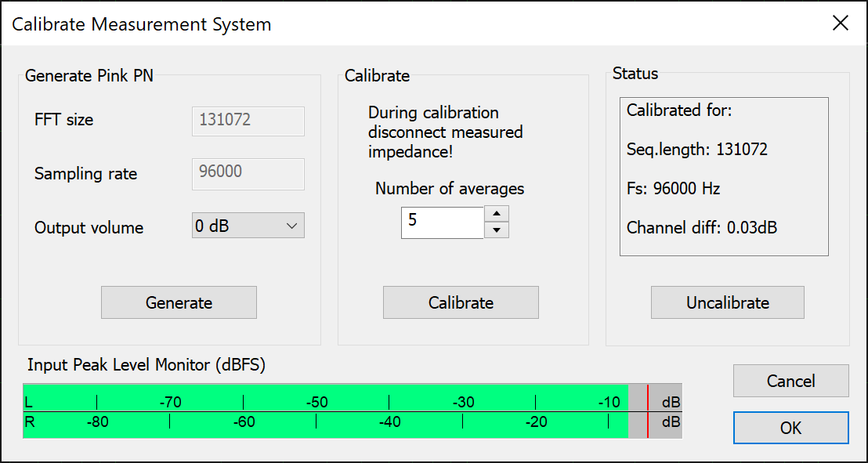Click the left channel peak level meter

(325, 397)
